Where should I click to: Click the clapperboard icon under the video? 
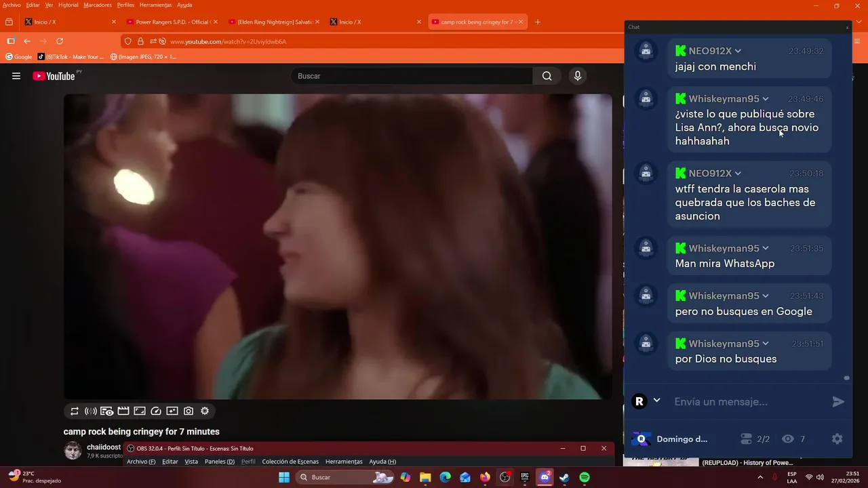pos(123,411)
